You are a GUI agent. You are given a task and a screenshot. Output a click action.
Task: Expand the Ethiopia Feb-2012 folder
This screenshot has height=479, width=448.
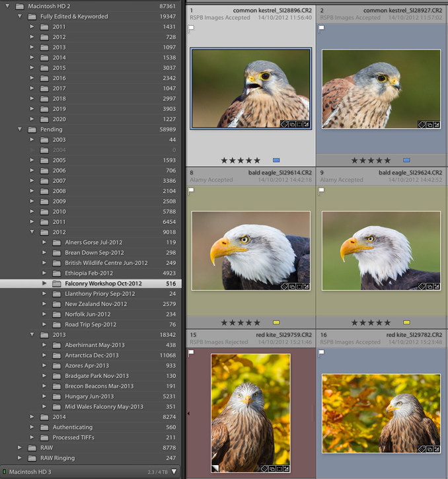pyautogui.click(x=44, y=273)
